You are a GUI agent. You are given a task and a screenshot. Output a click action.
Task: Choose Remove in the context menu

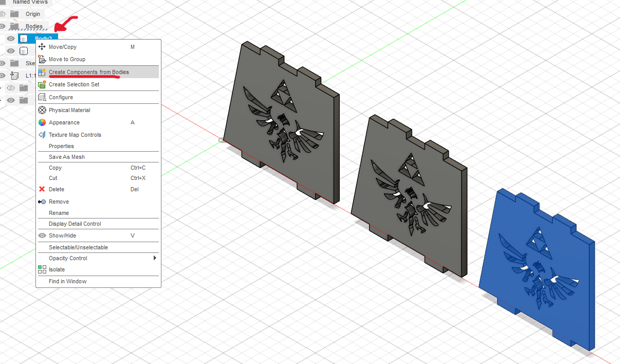[98, 202]
